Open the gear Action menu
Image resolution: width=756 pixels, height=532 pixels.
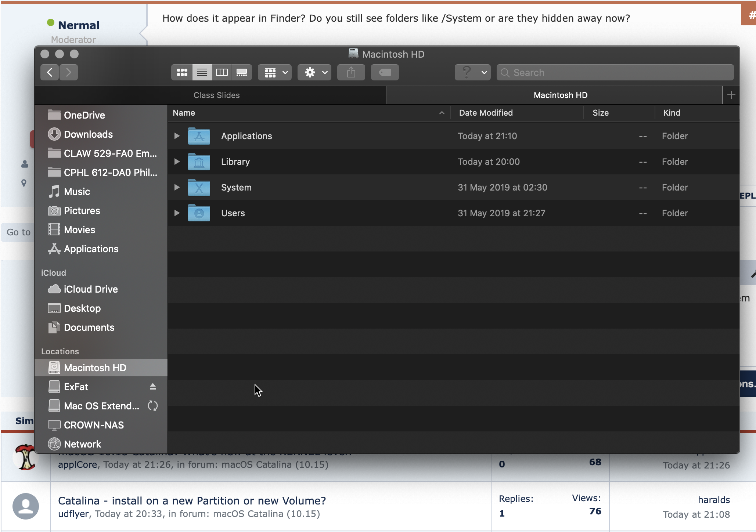(x=314, y=72)
